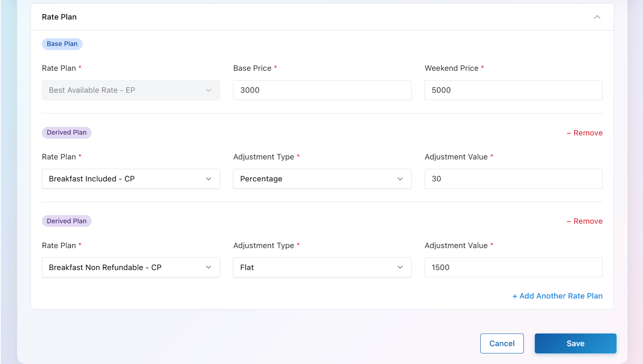This screenshot has width=643, height=364.
Task: Open the Breakfast Non Refundable - CP dropdown
Action: click(x=131, y=268)
